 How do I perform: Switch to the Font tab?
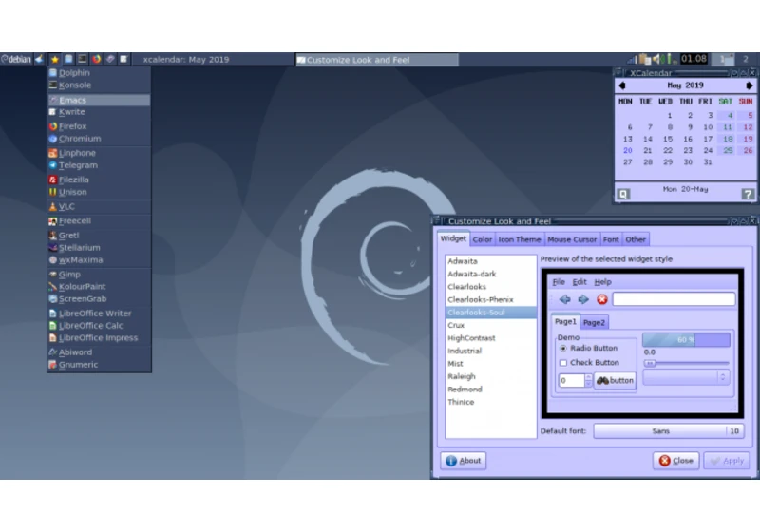(x=611, y=239)
